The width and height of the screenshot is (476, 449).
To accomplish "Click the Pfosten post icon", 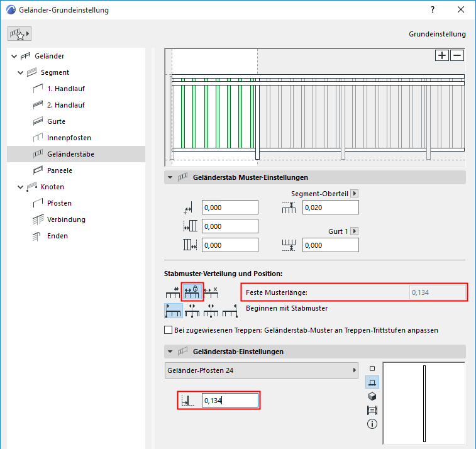I will [38, 203].
